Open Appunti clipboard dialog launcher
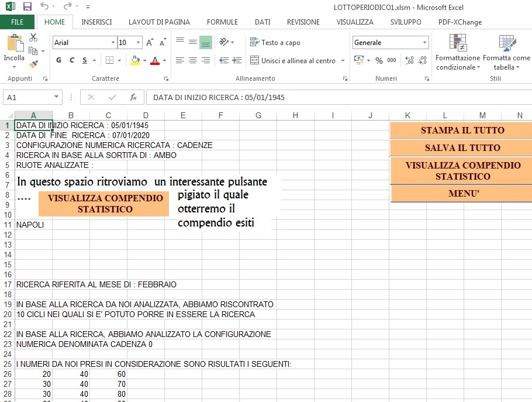This screenshot has width=532, height=402. 45,79
